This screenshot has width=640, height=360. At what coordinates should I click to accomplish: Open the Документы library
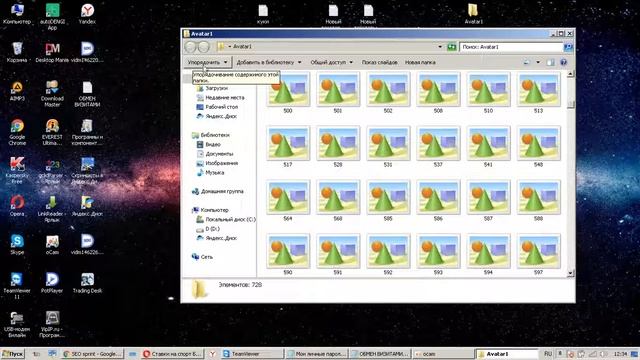click(x=215, y=154)
